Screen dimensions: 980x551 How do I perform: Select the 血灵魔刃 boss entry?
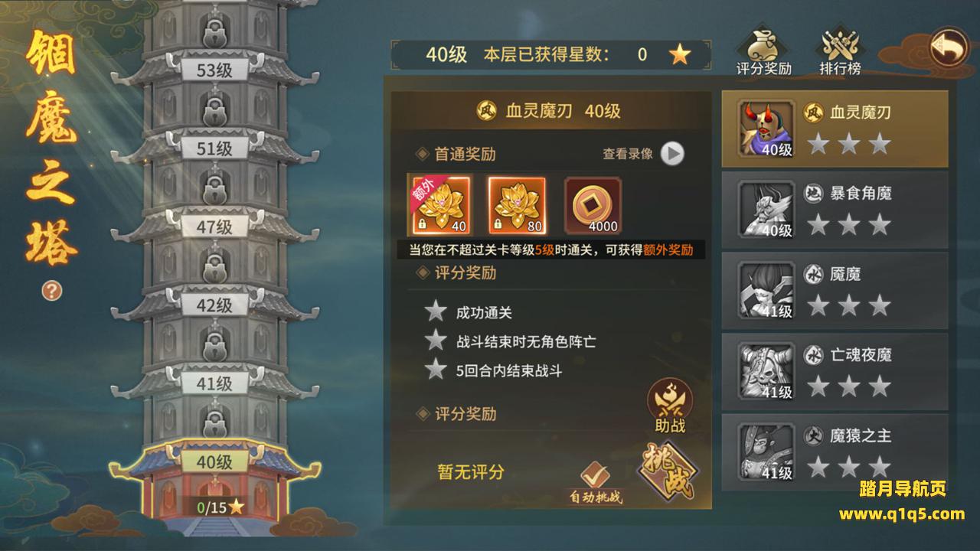835,129
